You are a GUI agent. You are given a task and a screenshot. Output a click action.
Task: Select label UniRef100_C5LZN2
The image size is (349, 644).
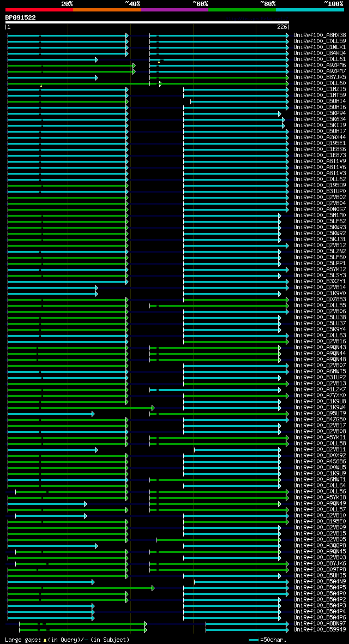click(320, 252)
